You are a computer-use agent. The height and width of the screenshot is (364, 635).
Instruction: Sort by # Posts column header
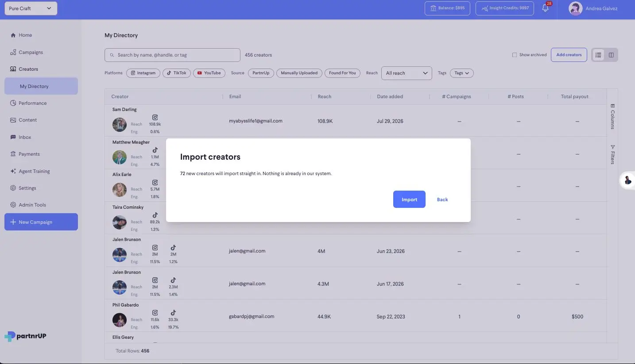pos(515,96)
